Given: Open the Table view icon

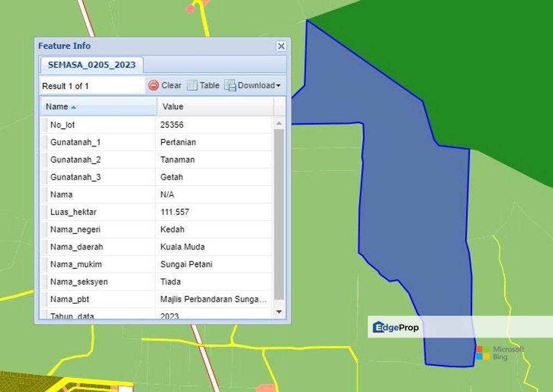Looking at the screenshot, I should (x=192, y=85).
